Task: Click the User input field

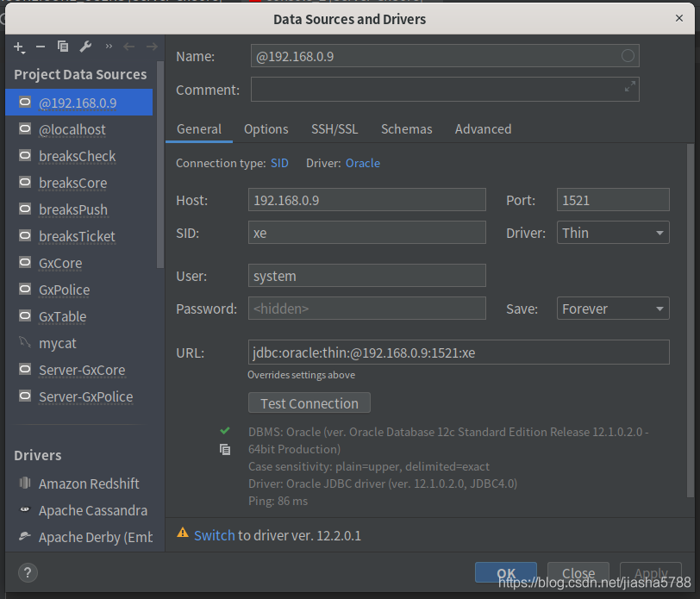Action: 367,276
